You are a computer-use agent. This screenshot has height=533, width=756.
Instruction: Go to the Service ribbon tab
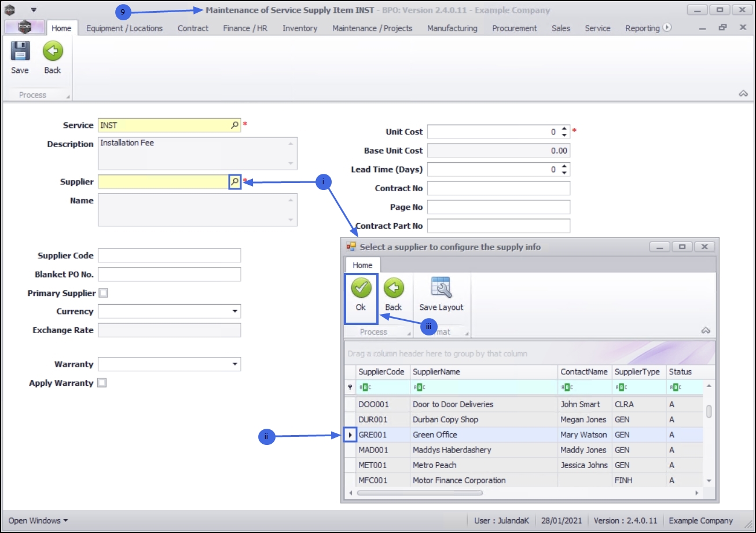(x=597, y=28)
